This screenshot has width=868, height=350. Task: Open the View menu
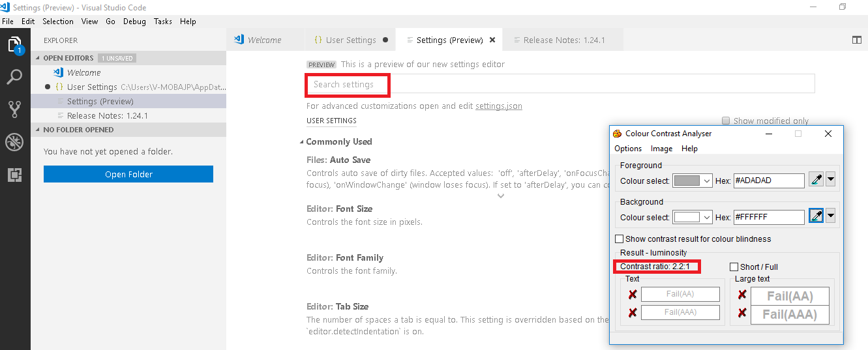tap(90, 22)
